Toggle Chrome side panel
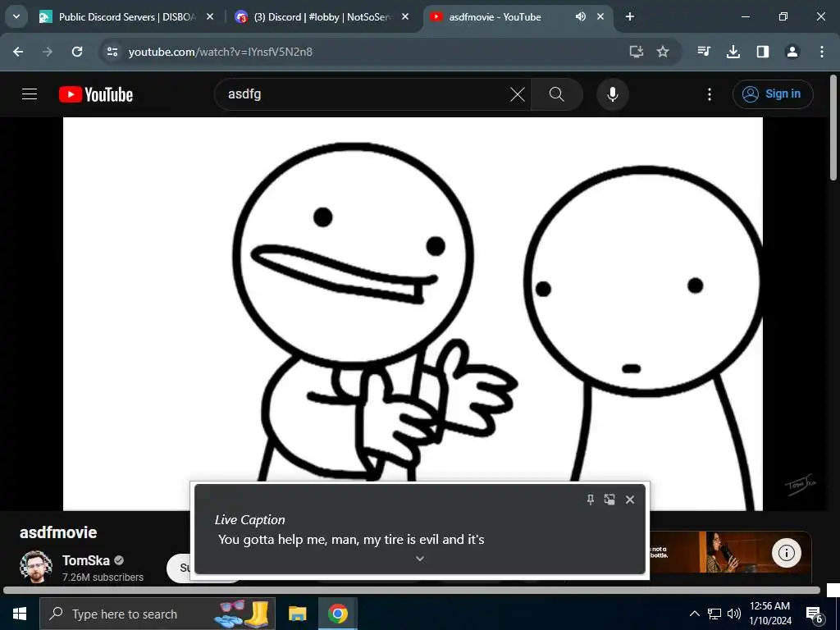840x630 pixels. (762, 52)
